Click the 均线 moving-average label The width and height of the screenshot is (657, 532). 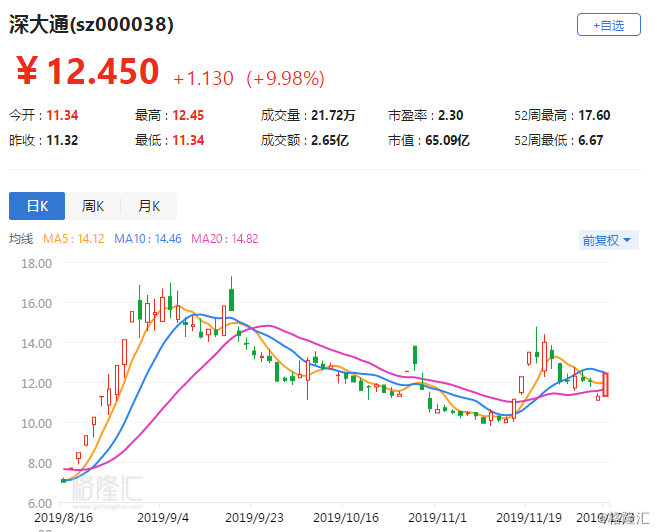(x=21, y=239)
